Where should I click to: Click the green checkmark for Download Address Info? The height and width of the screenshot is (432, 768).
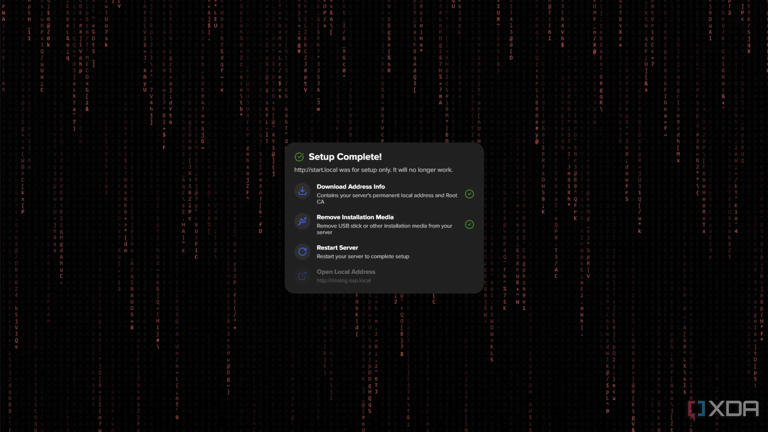(x=469, y=194)
